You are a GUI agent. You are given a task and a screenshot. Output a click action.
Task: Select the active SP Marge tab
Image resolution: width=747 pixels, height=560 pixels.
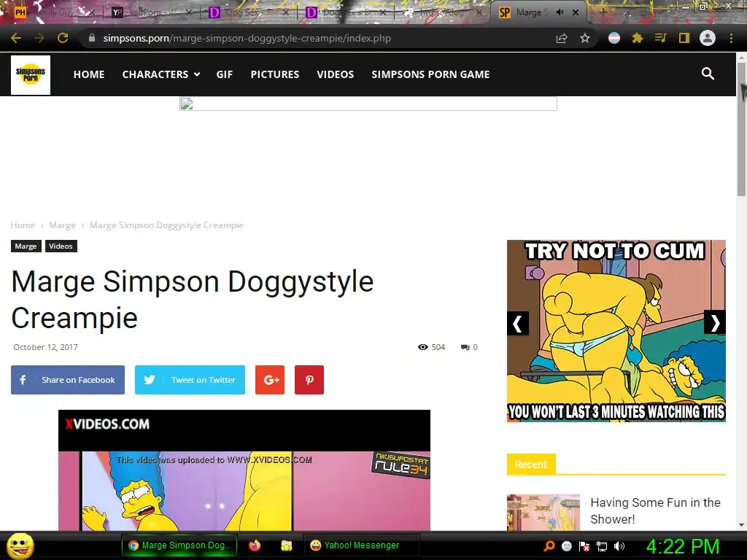[x=538, y=12]
